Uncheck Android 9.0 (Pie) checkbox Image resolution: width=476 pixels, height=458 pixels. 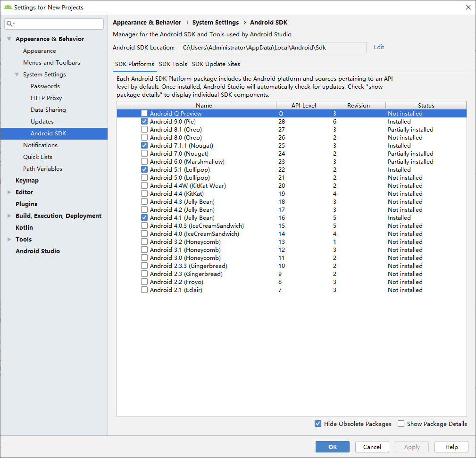point(144,121)
